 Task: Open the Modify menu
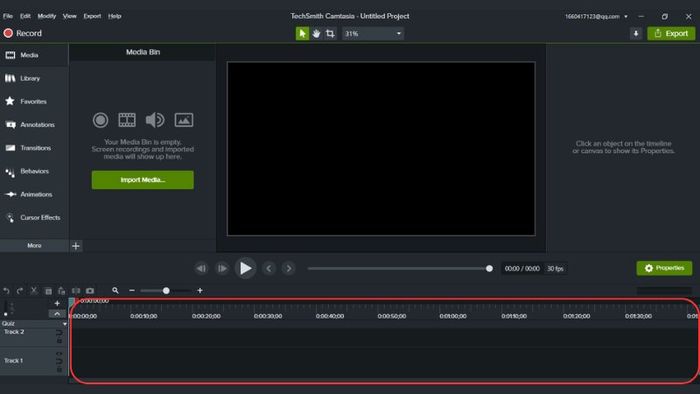point(47,16)
